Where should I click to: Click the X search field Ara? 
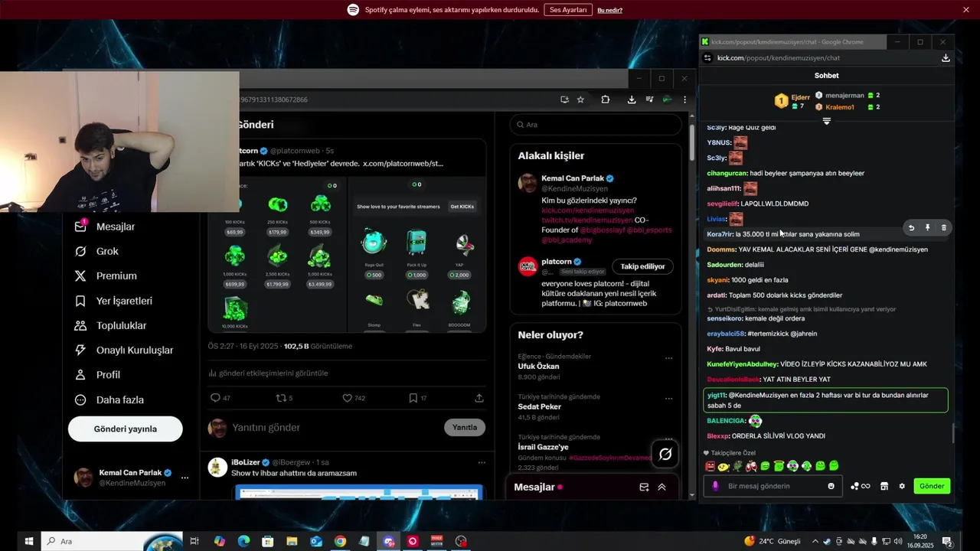click(x=596, y=125)
